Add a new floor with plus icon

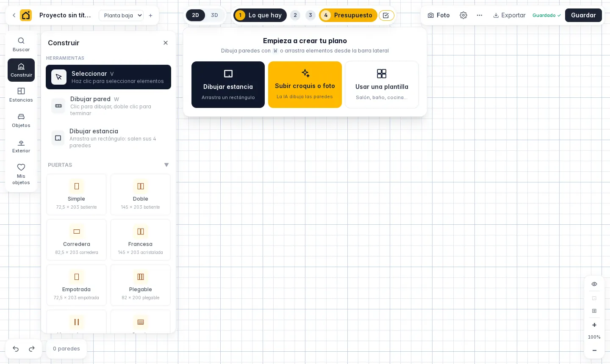150,15
